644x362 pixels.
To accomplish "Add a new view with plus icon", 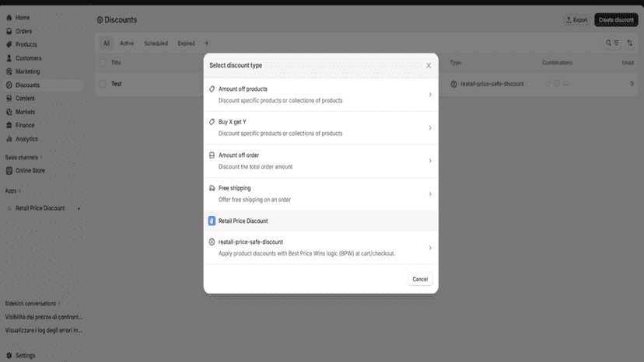I will pyautogui.click(x=207, y=43).
